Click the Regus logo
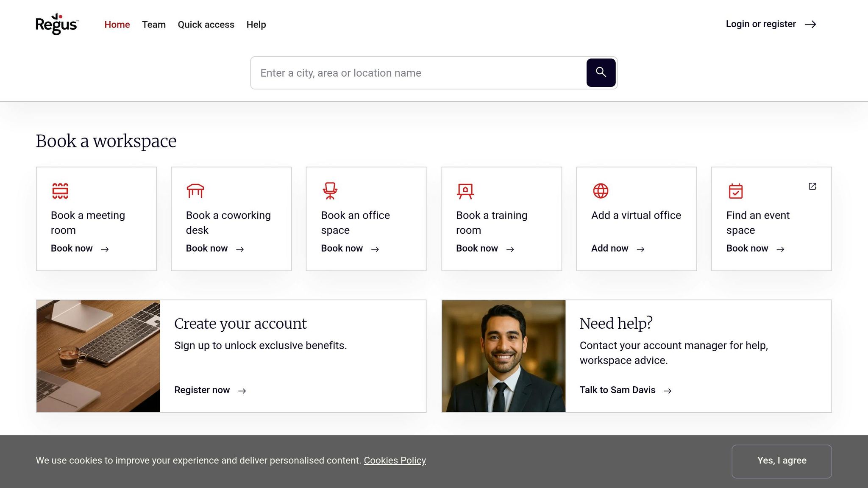 (x=57, y=24)
